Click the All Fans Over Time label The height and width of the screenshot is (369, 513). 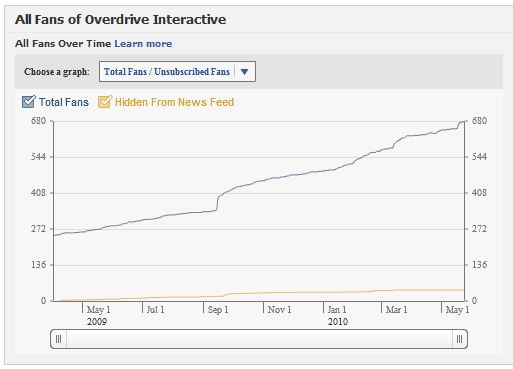(63, 44)
